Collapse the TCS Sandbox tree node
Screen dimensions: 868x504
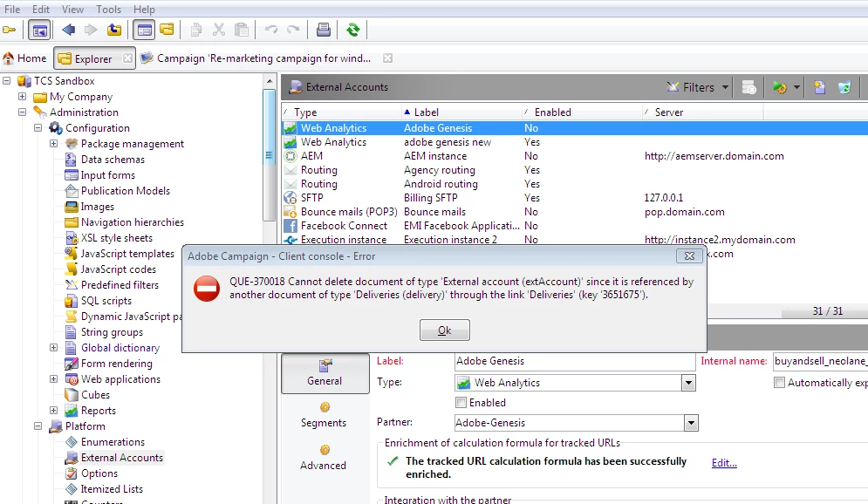pos(7,81)
